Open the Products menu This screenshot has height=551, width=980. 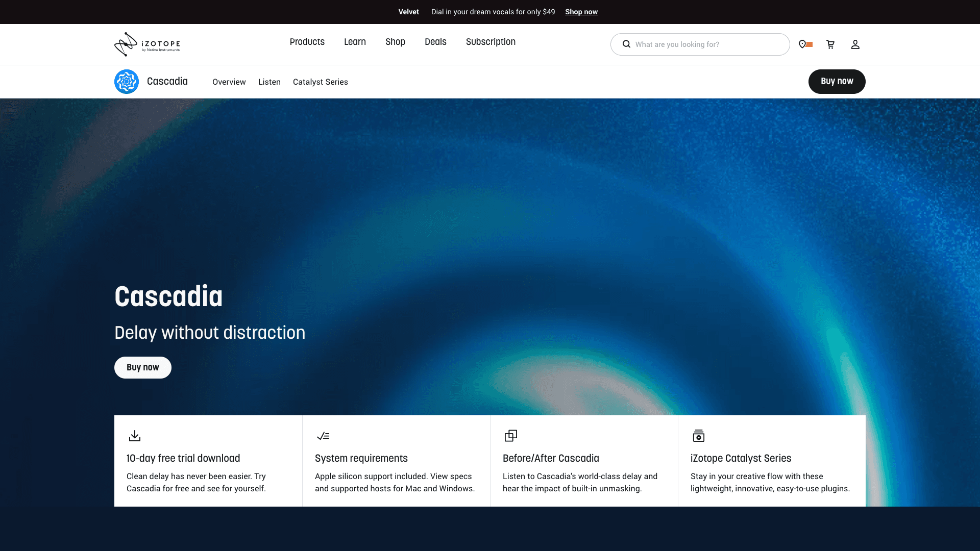coord(307,42)
